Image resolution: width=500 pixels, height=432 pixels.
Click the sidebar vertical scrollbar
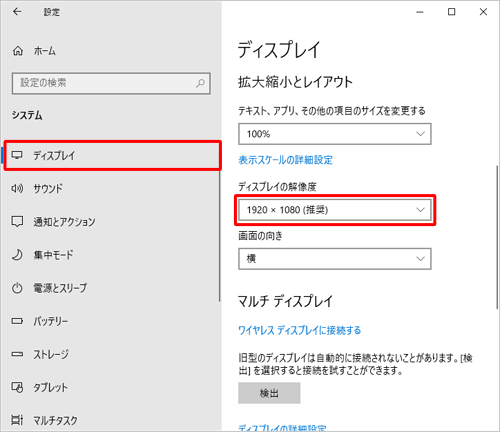(220, 235)
